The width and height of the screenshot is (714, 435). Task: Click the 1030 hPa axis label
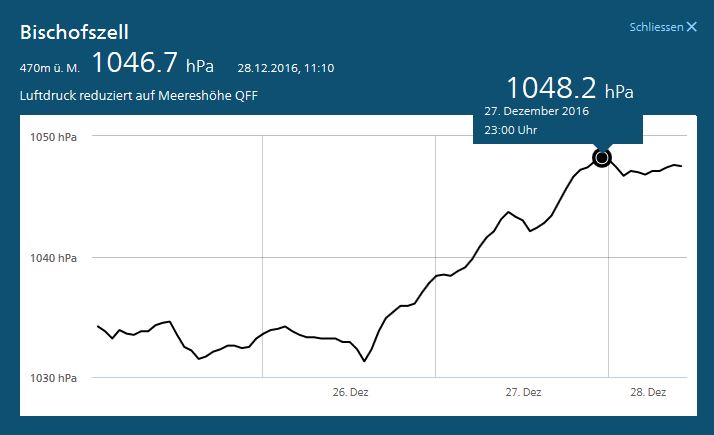[x=53, y=379]
